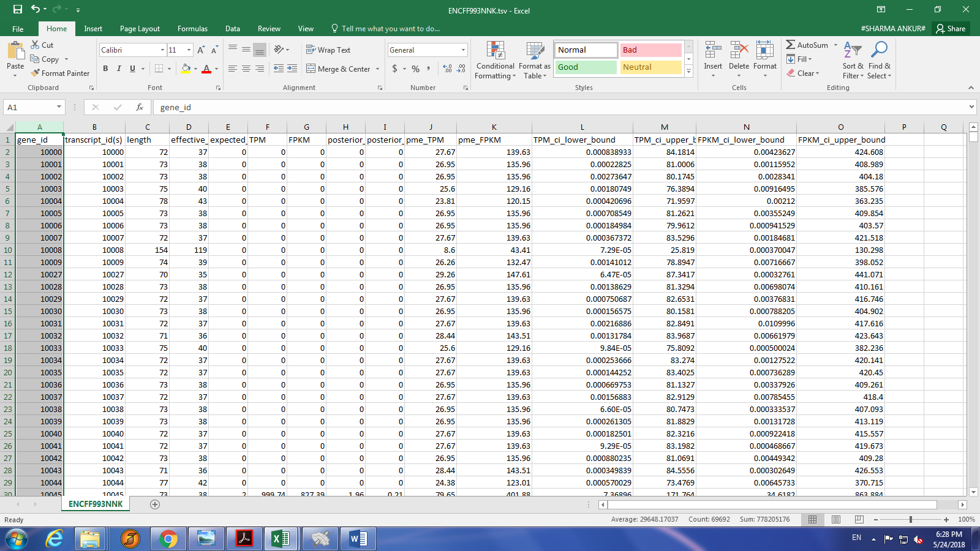Click Insert cells icon
The height and width of the screenshot is (551, 980).
point(713,51)
